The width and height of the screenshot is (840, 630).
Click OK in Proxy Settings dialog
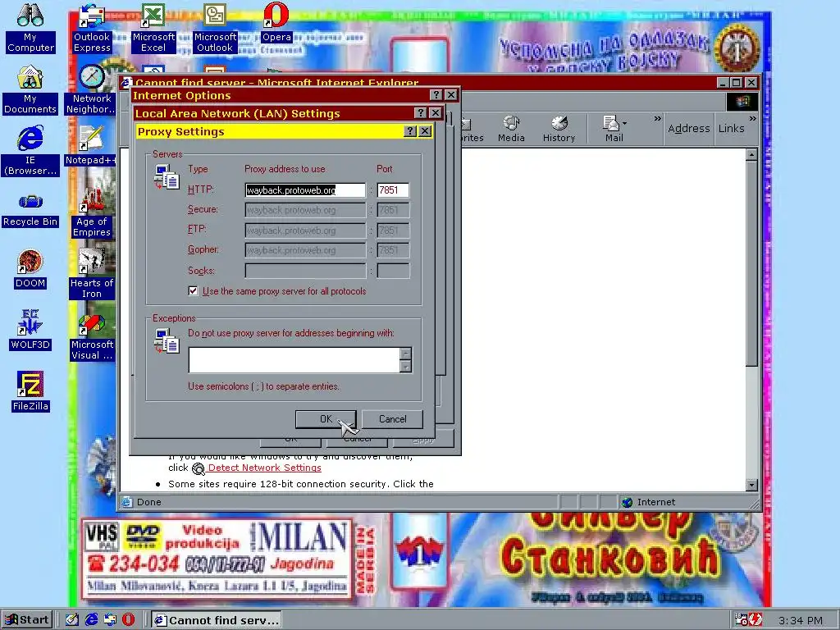pyautogui.click(x=326, y=419)
